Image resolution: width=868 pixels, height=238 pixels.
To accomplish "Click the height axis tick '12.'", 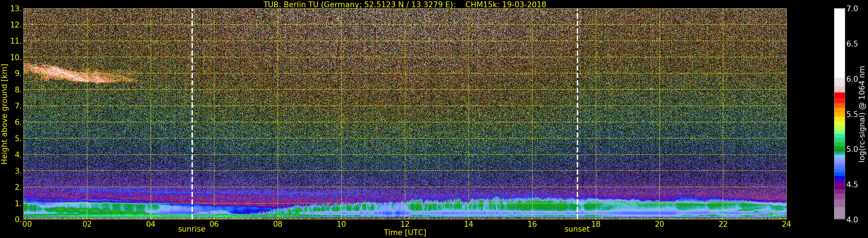I will pyautogui.click(x=16, y=25).
